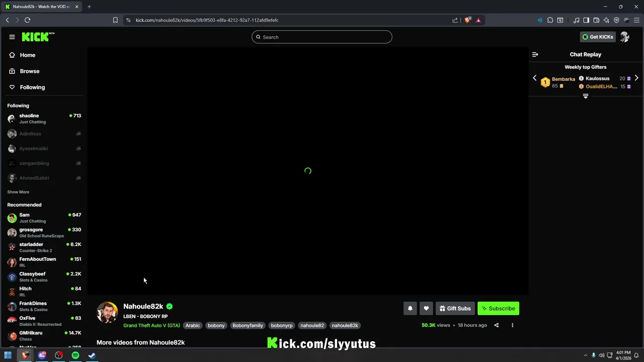644x362 pixels.
Task: Open recommended channel Hitch
Action: pyautogui.click(x=44, y=292)
